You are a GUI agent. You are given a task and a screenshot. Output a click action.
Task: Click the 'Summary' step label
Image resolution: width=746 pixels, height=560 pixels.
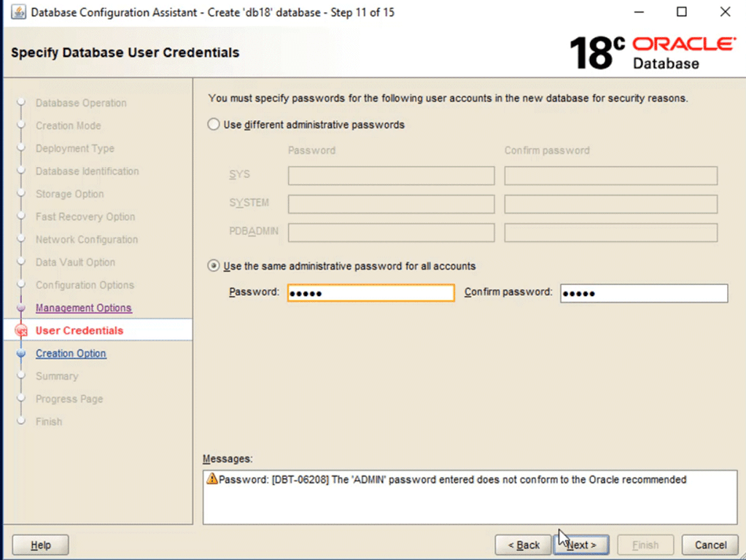click(x=57, y=376)
